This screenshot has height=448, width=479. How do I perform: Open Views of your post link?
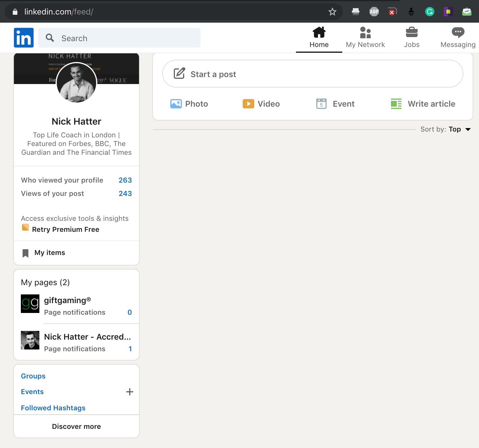[x=52, y=194]
